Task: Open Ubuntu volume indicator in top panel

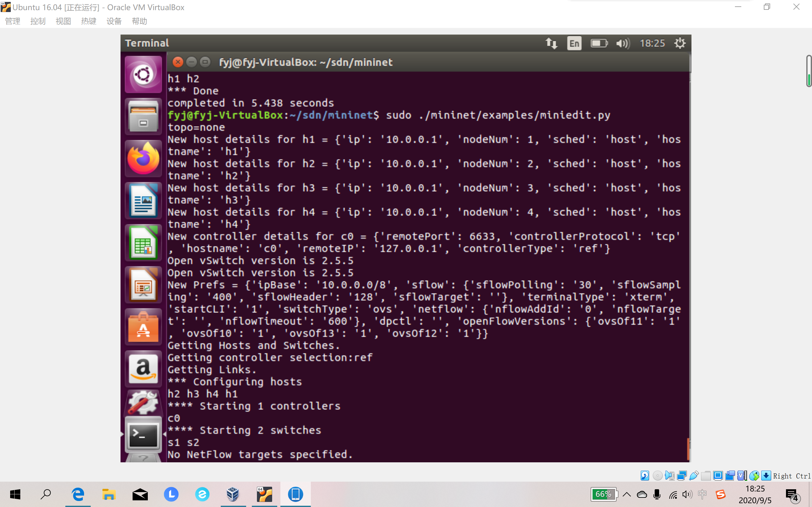Action: [x=623, y=43]
